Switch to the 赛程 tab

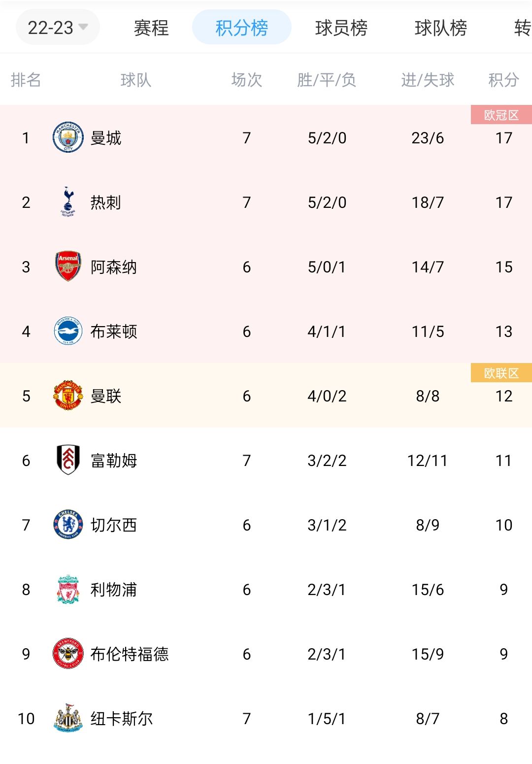point(151,28)
